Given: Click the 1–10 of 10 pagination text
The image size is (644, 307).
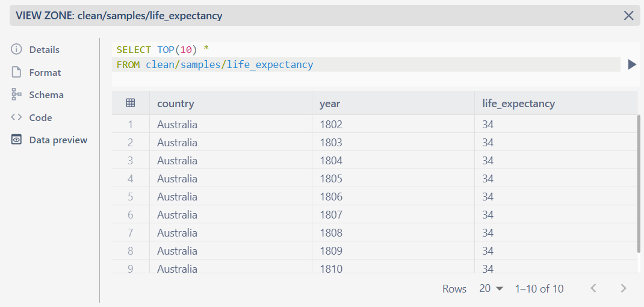Looking at the screenshot, I should 539,289.
